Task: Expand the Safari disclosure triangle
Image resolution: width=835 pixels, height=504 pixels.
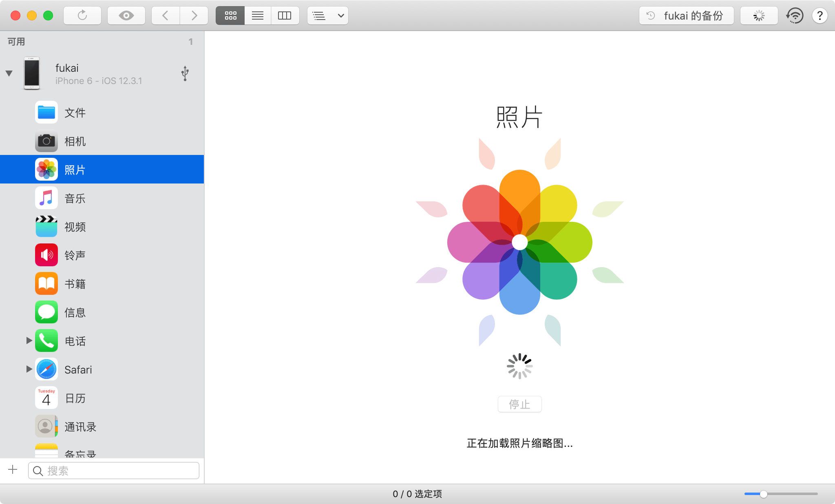Action: click(29, 369)
